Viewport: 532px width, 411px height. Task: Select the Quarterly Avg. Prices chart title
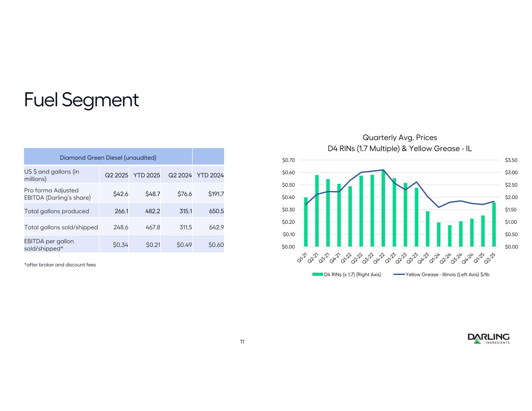click(399, 138)
